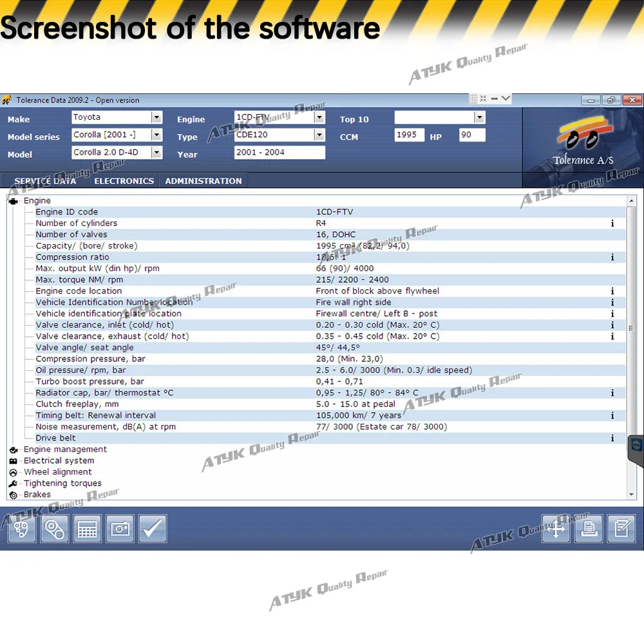Select the Oil pressure/ rpm, bar row
Screen dimensions: 644x644
(330, 370)
